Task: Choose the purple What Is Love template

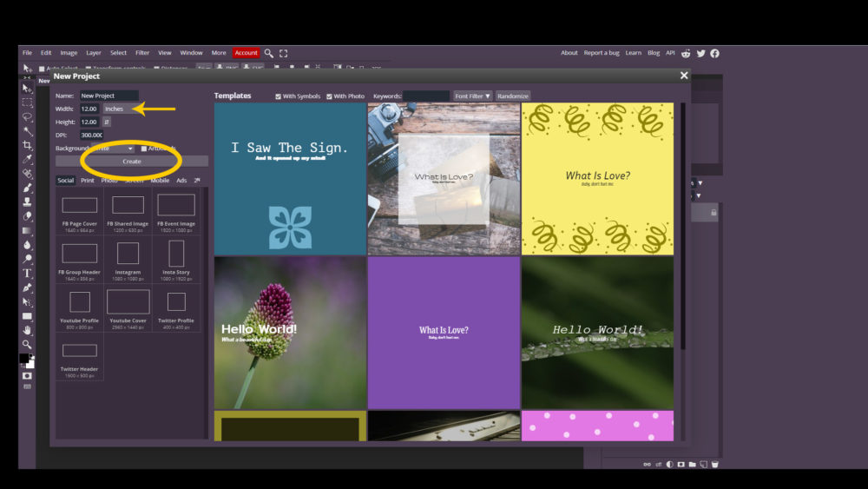Action: [x=444, y=333]
